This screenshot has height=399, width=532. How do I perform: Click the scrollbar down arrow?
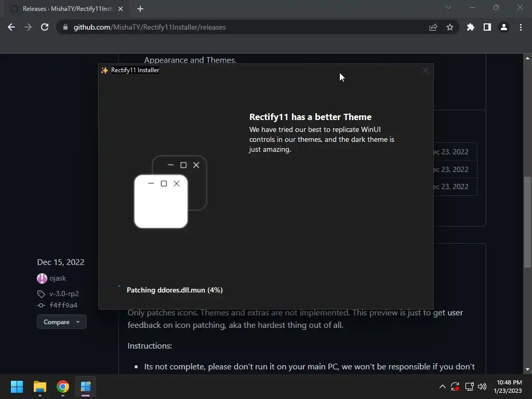pyautogui.click(x=528, y=369)
